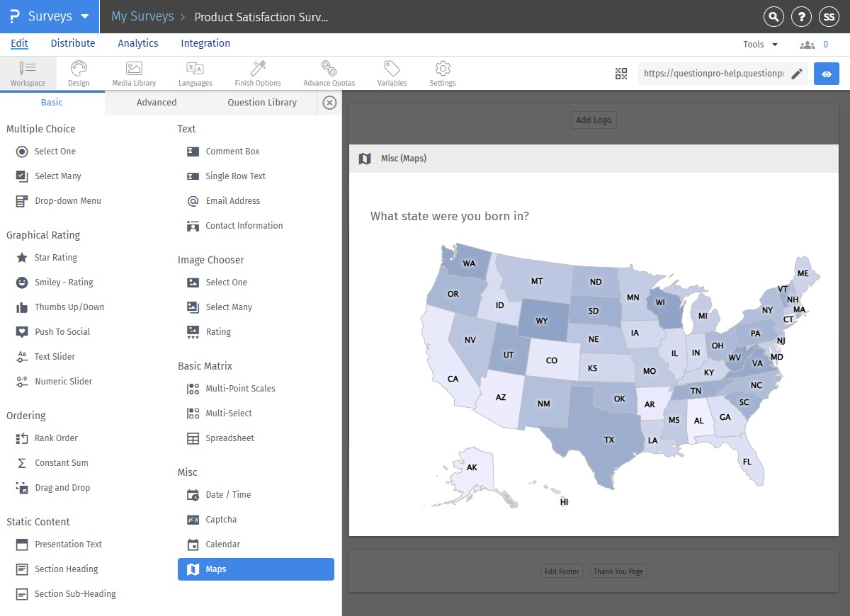Click the Thank You Page button
Screen dimensions: 850x616
point(618,571)
